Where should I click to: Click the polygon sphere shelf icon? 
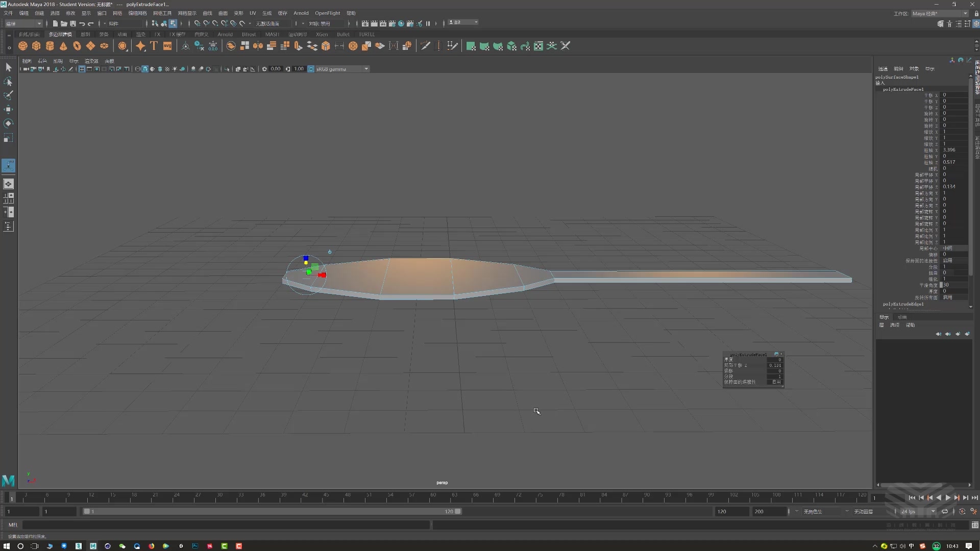(23, 46)
